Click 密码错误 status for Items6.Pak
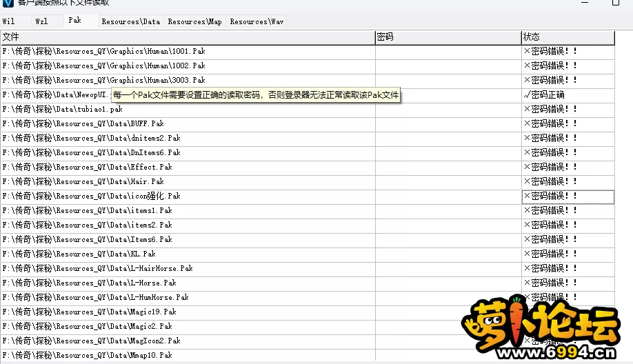 (568, 240)
